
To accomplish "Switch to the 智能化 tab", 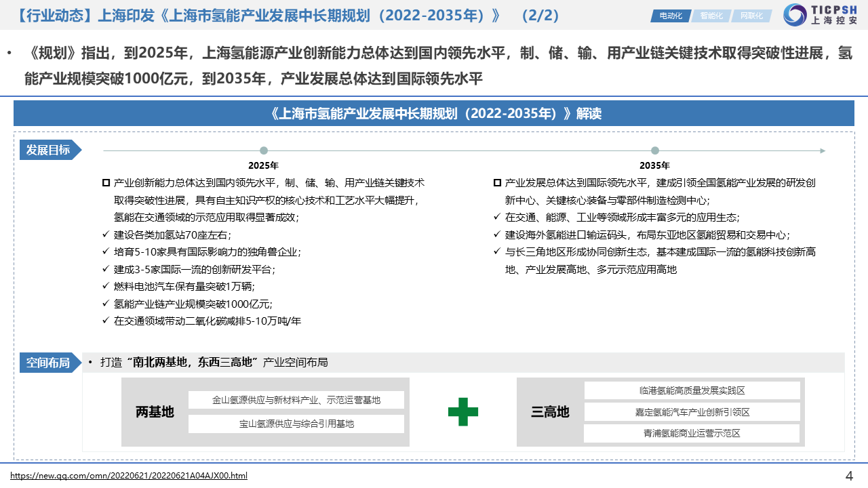I will (x=711, y=16).
